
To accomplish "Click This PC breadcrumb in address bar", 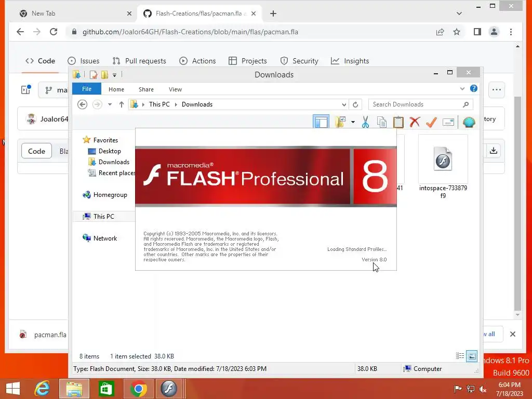I will (x=159, y=104).
